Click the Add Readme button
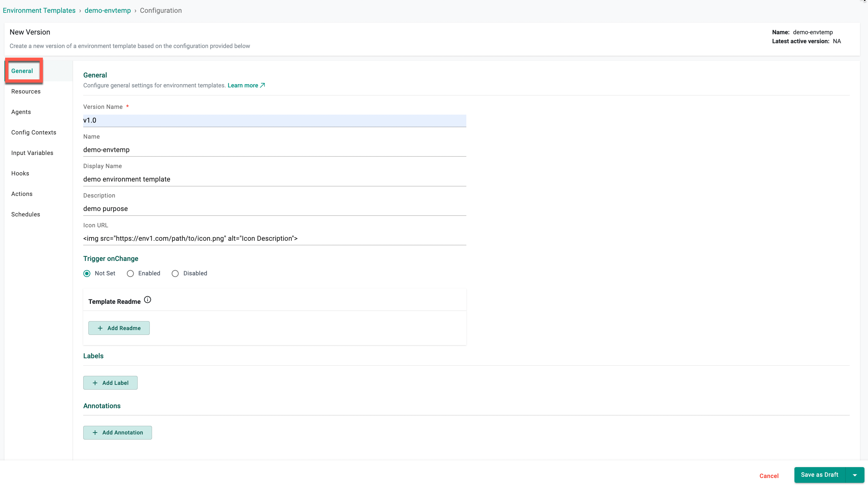Image resolution: width=868 pixels, height=486 pixels. [119, 328]
